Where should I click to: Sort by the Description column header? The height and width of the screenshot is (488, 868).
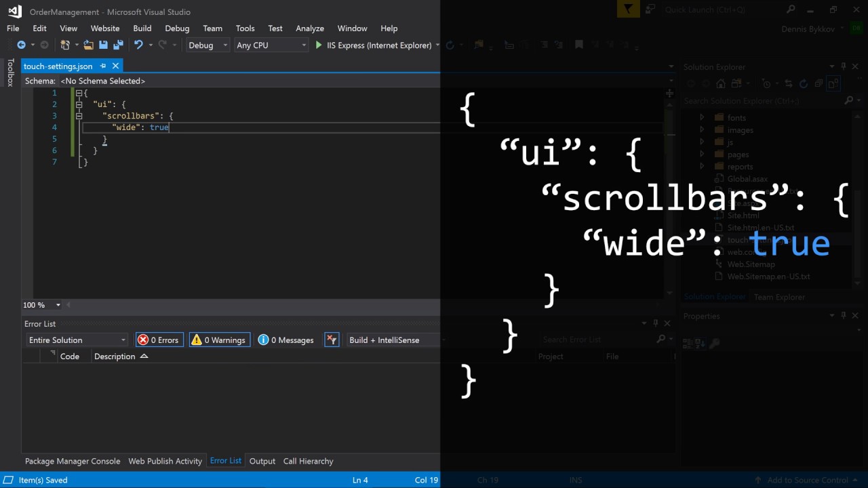point(115,357)
